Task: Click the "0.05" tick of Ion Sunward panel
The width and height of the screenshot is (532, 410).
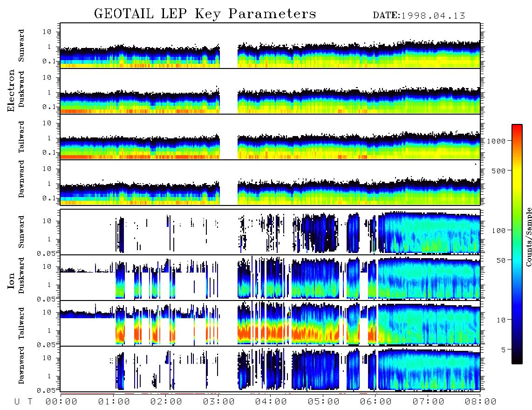Action: coord(46,253)
